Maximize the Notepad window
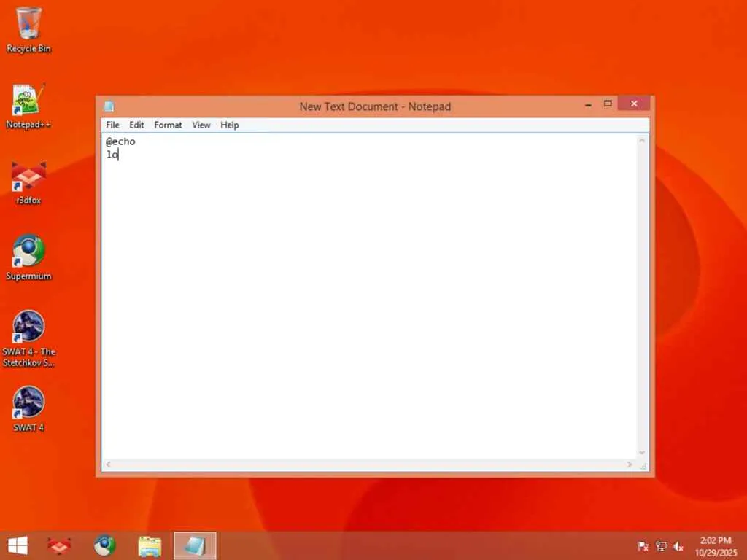Viewport: 747px width, 560px height. coord(608,104)
